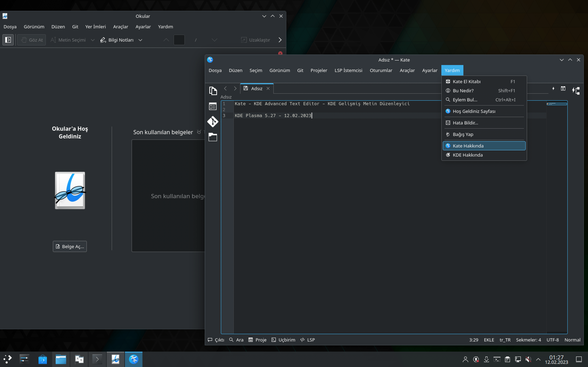
Task: Close the Adsız tab
Action: (x=268, y=89)
